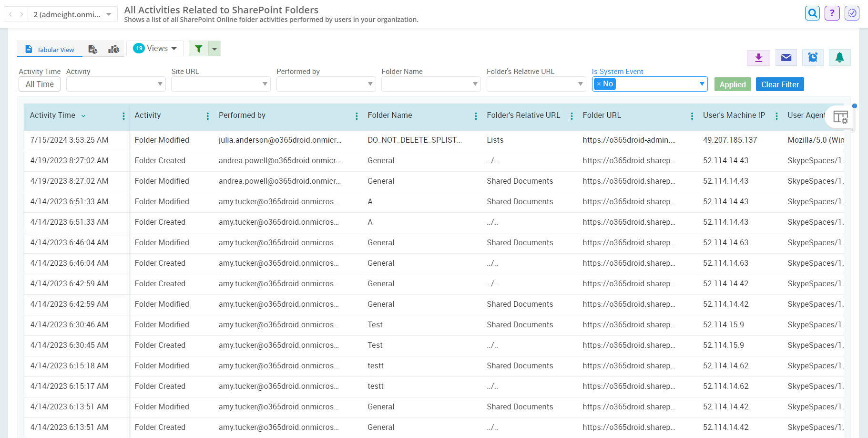Screen dimensions: 868x438
Task: Open the Activity column options menu
Action: [207, 115]
